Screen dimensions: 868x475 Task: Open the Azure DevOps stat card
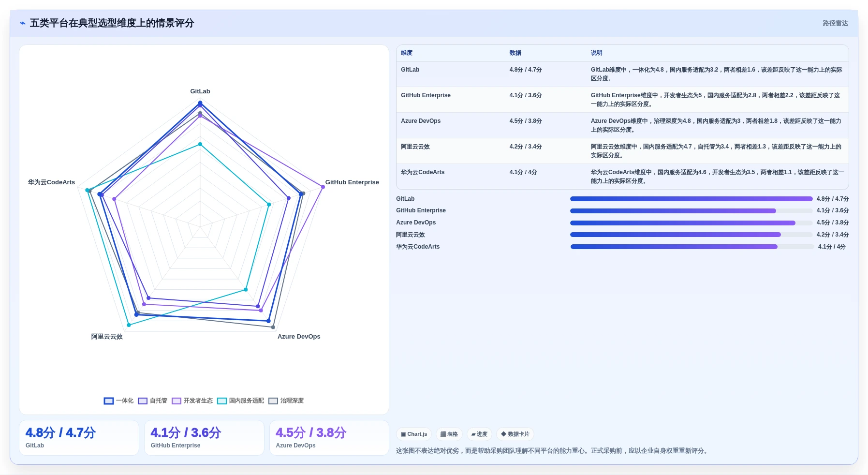coord(329,438)
